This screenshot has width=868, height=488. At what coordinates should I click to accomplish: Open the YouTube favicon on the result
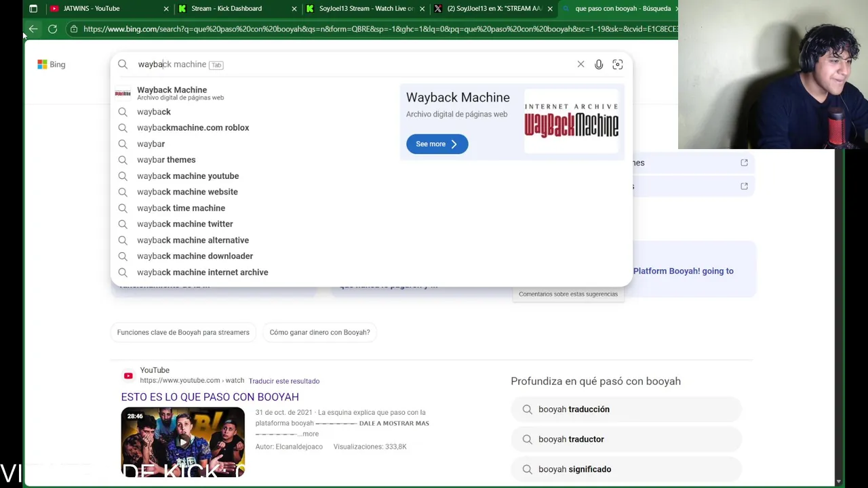[x=128, y=375]
